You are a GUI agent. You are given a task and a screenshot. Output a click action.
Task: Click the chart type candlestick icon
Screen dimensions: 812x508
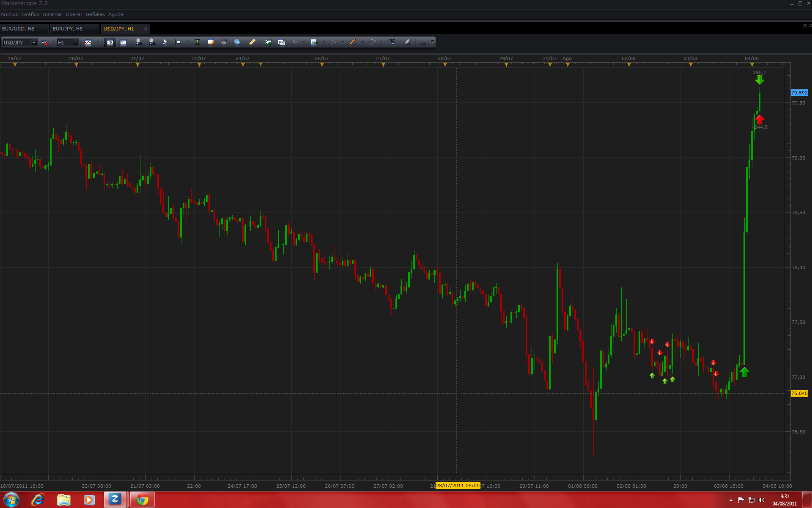tap(88, 42)
